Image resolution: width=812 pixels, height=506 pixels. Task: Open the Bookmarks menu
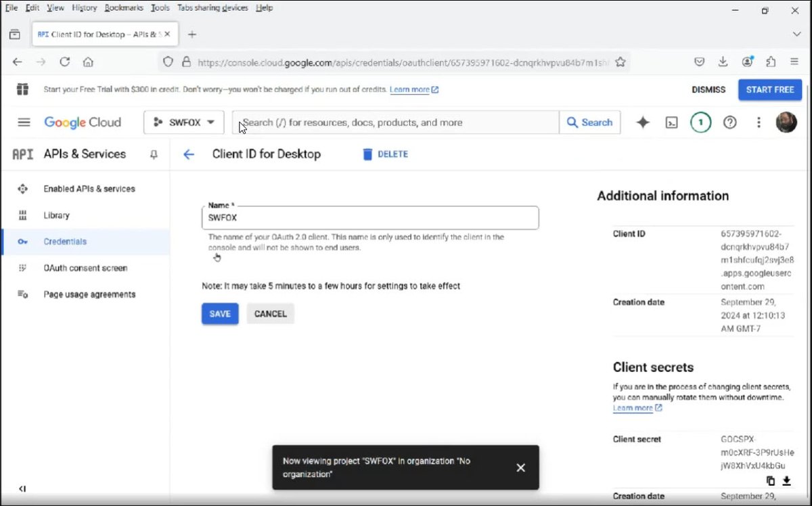pyautogui.click(x=124, y=8)
